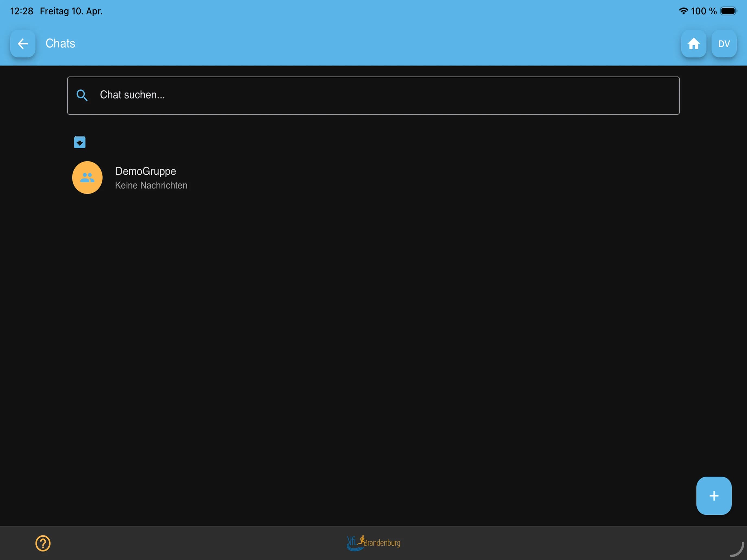Open the DemoGruppe chat
747x560 pixels.
pos(373,177)
